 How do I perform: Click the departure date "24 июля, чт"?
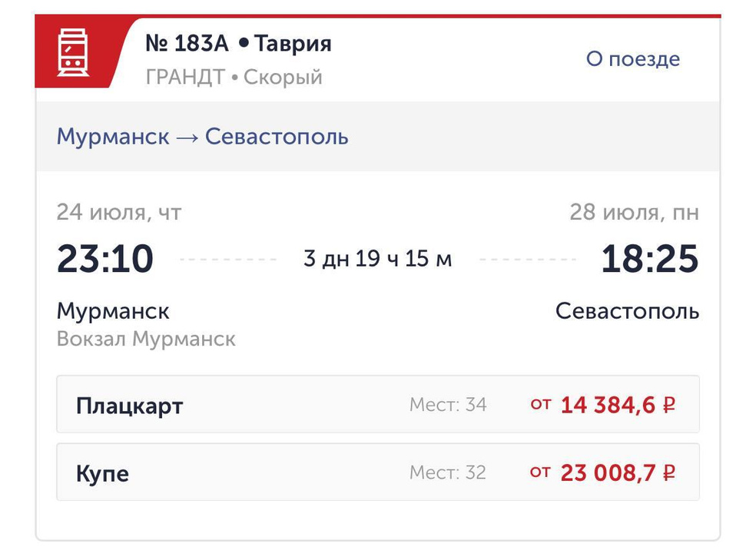click(119, 212)
